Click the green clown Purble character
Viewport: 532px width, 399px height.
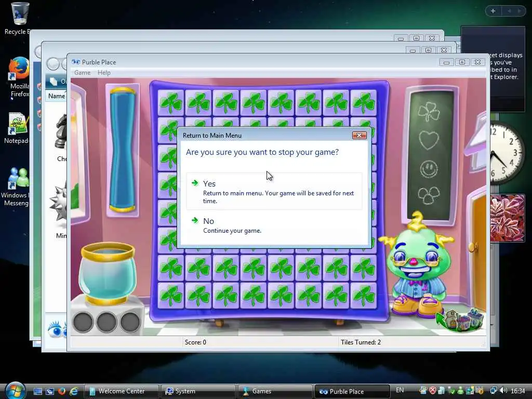418,265
